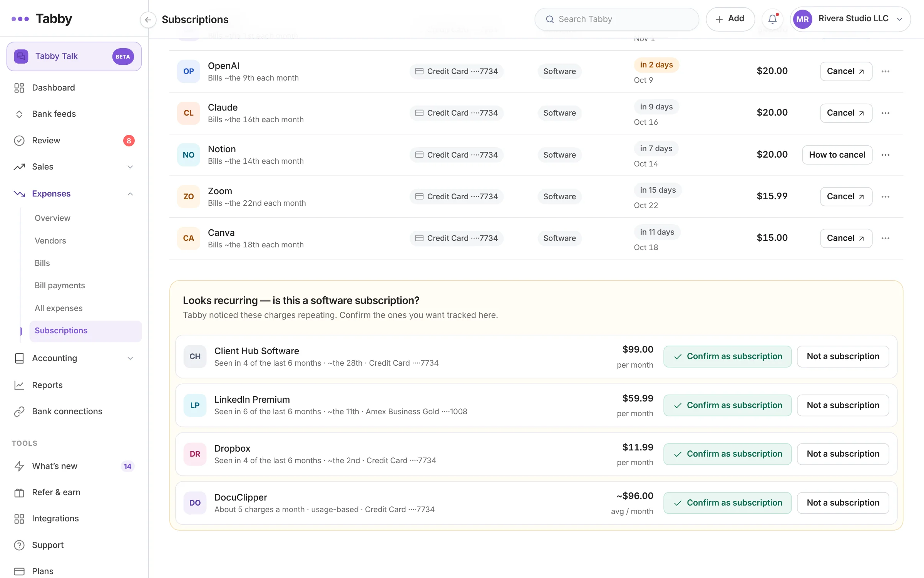Click the Search Tabby field

(617, 19)
